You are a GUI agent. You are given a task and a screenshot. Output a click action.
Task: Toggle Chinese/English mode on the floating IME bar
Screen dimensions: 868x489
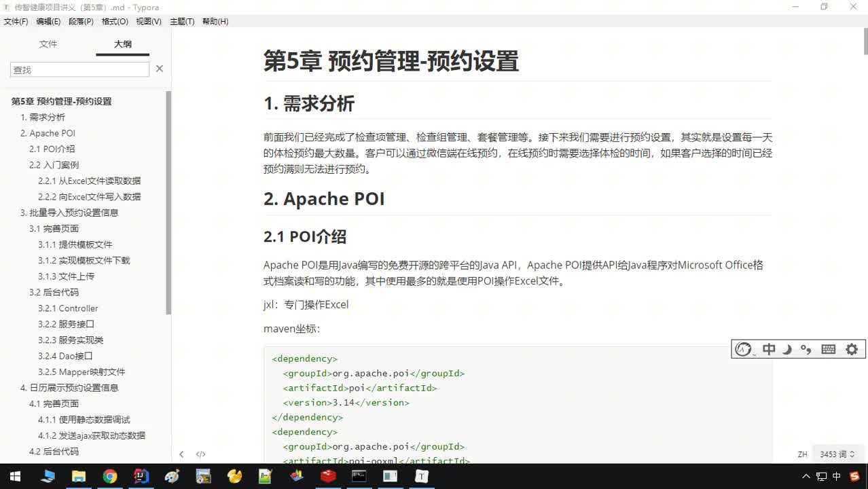point(769,349)
